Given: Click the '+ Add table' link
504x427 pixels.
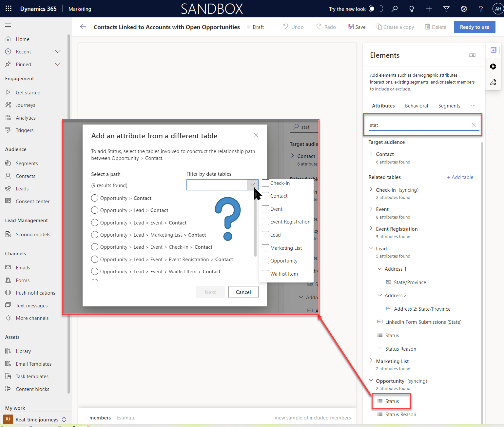Looking at the screenshot, I should pyautogui.click(x=460, y=177).
